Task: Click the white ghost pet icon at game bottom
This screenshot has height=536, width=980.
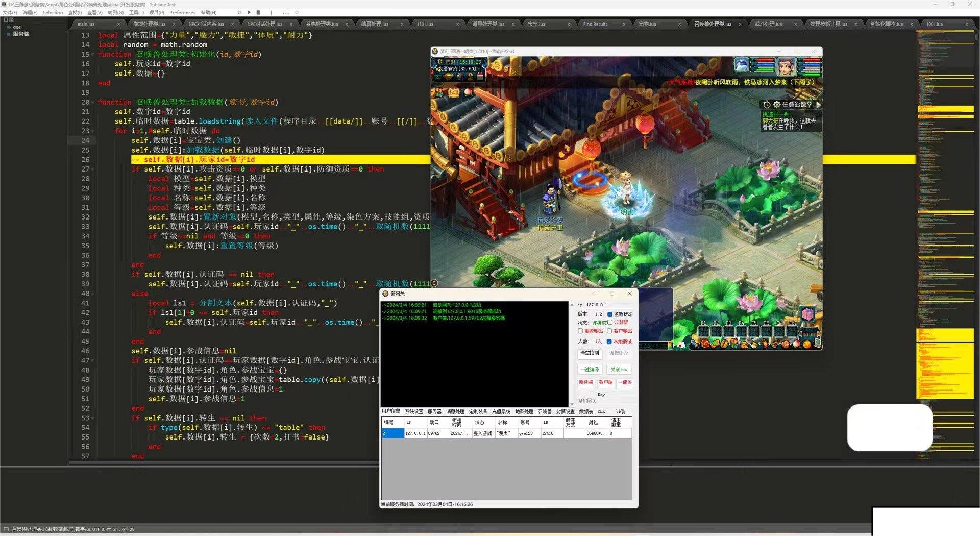Action: pyautogui.click(x=682, y=345)
